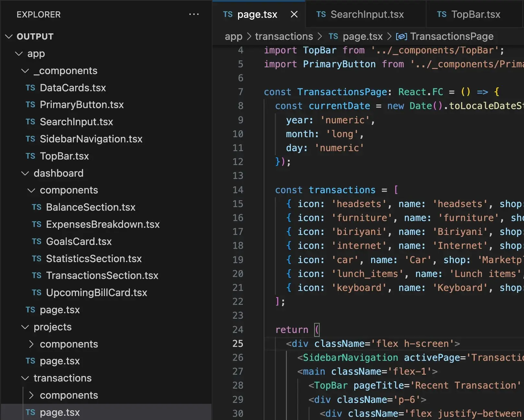Collapse the dashboard folder chevron
Image resolution: width=524 pixels, height=420 pixels.
[x=25, y=173]
